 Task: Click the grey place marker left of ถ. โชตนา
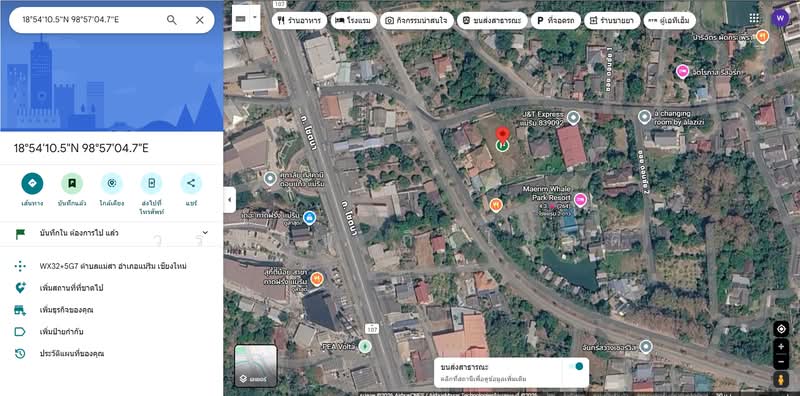(270, 179)
